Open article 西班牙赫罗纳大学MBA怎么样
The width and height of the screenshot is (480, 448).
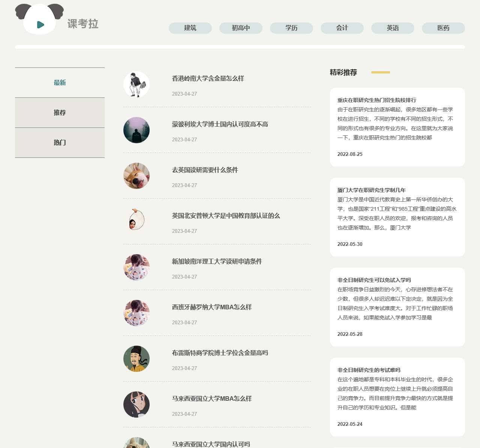[211, 307]
